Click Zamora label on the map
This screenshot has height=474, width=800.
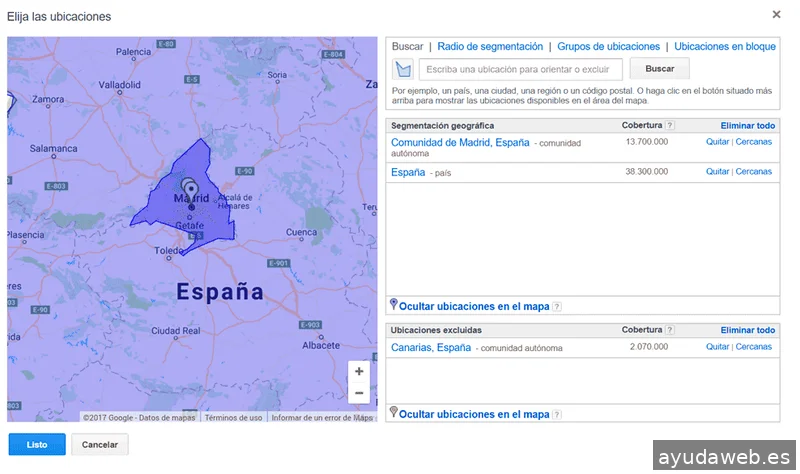(x=48, y=99)
